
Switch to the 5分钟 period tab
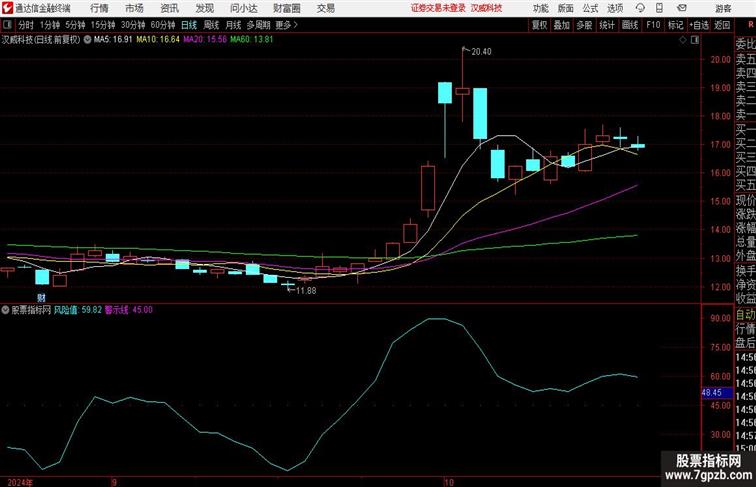click(75, 25)
